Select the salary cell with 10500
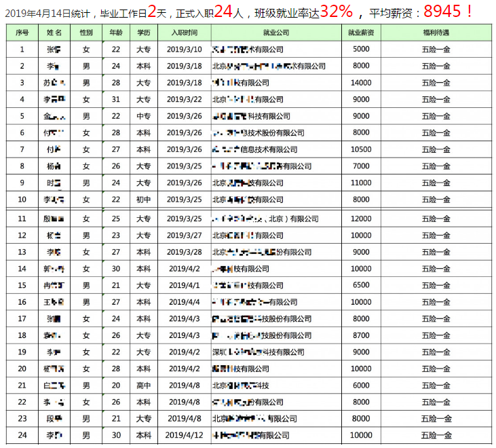 point(361,149)
